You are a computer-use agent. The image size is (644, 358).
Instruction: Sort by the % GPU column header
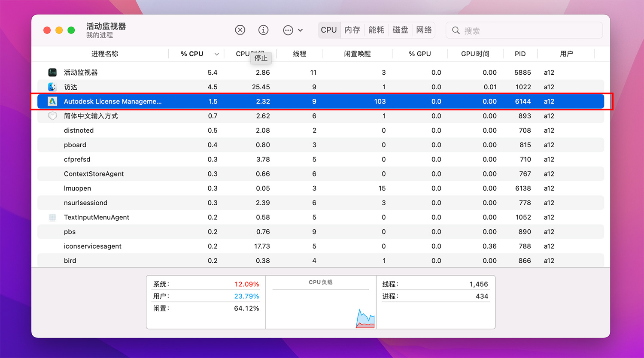(420, 54)
